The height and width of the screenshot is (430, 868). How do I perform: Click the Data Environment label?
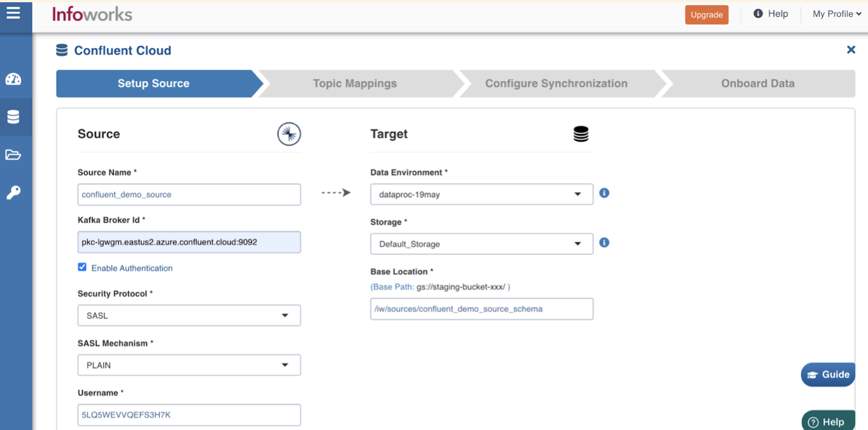[x=409, y=173]
